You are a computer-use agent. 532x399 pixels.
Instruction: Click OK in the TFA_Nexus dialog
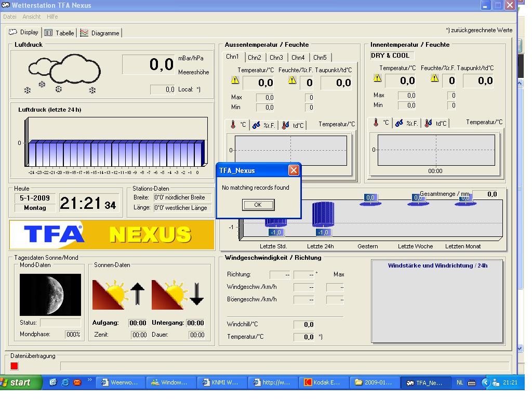click(x=258, y=205)
